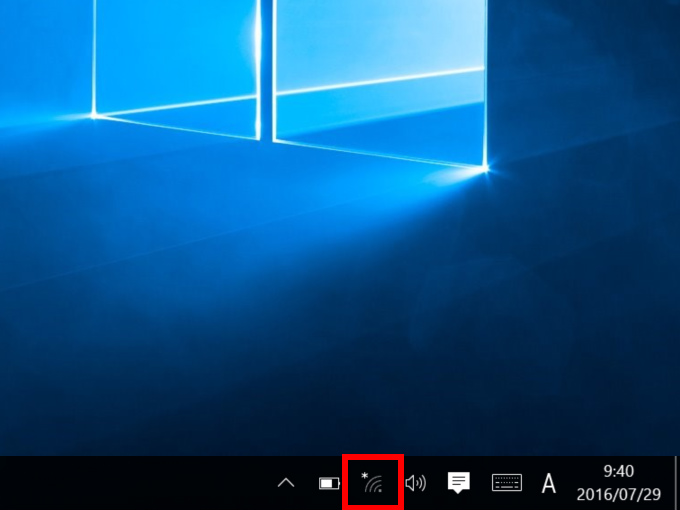Open the Wi-Fi network icon
680x510 pixels.
click(373, 483)
